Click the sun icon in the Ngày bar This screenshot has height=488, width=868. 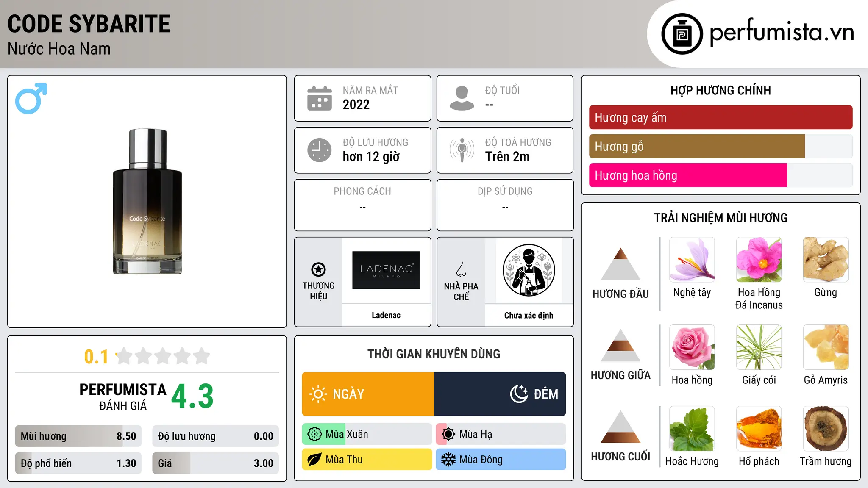[318, 394]
